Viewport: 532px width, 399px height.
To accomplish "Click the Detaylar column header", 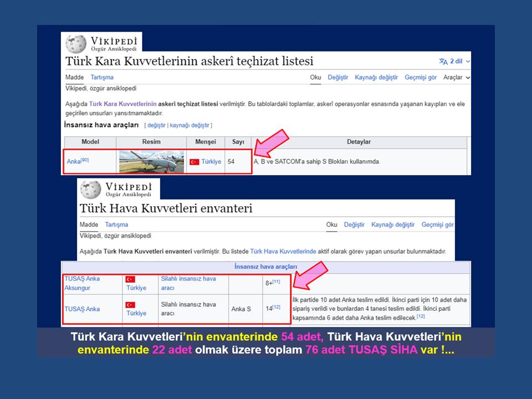I will (359, 142).
